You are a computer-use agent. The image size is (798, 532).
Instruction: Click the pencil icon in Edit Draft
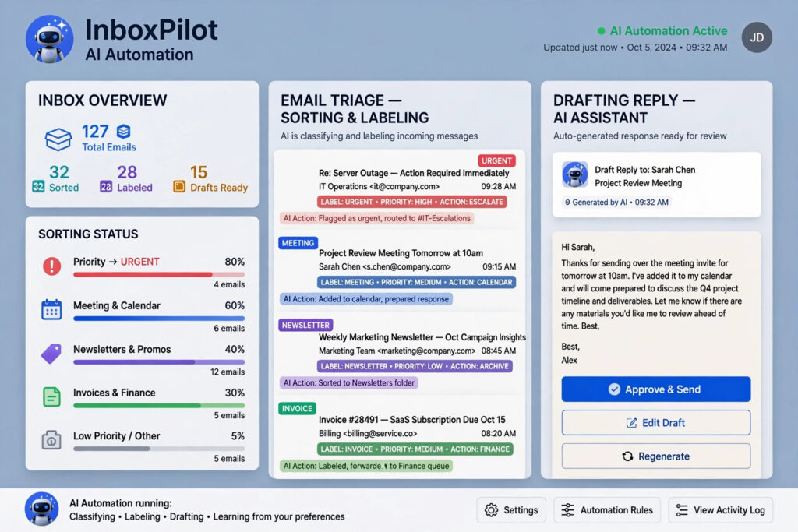pyautogui.click(x=631, y=423)
